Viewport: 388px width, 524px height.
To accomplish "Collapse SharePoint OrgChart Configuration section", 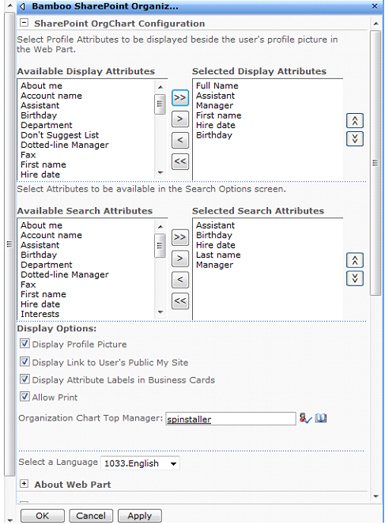I will 24,23.
